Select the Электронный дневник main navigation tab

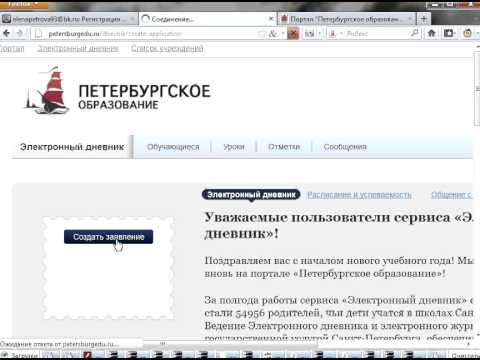(72, 147)
